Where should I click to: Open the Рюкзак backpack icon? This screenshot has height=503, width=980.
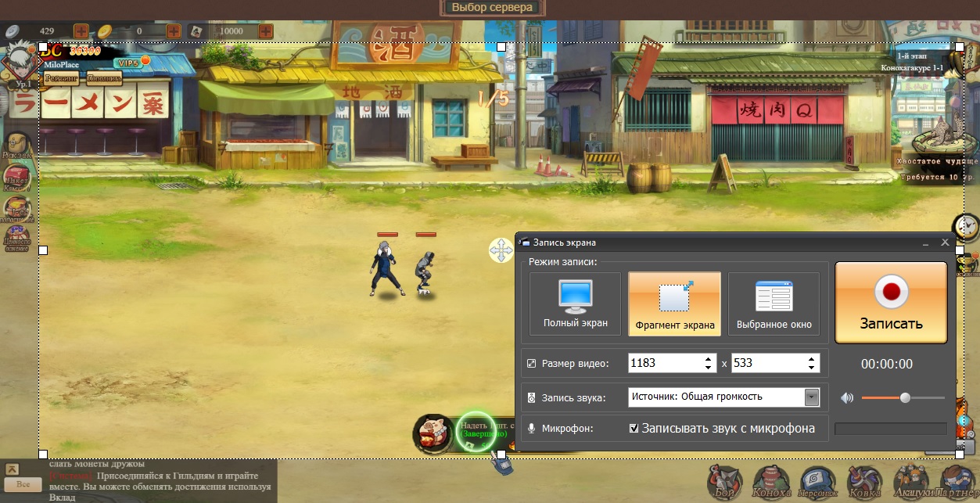coord(16,145)
